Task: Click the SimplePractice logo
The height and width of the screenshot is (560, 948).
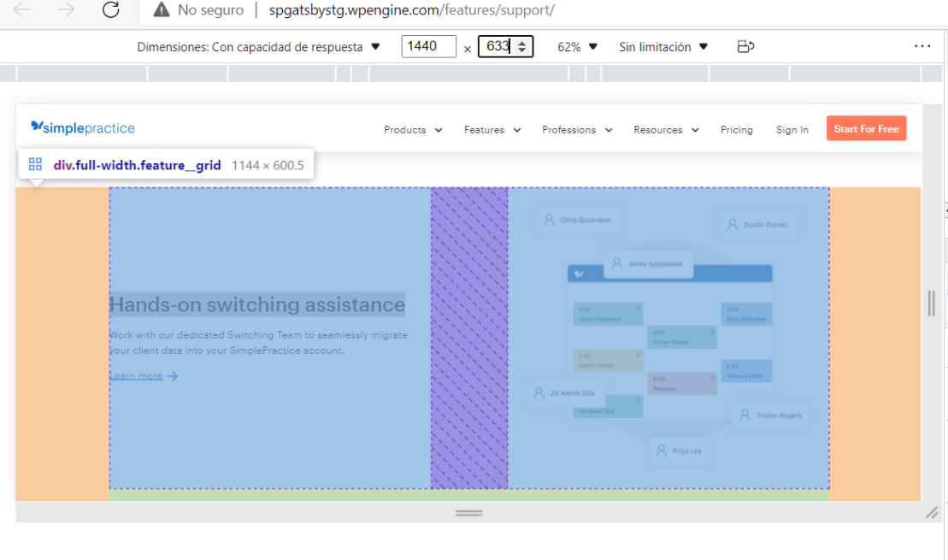Action: 82,127
